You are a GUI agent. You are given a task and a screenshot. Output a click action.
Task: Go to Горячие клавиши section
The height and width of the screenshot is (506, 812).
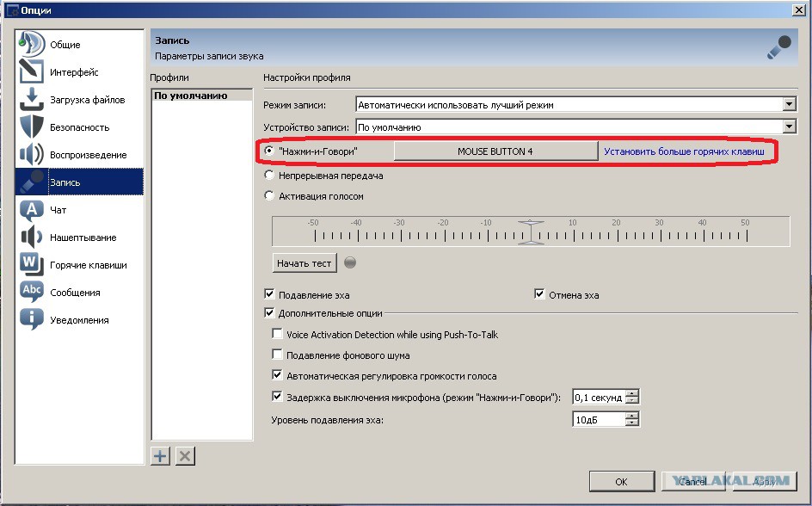coord(88,265)
